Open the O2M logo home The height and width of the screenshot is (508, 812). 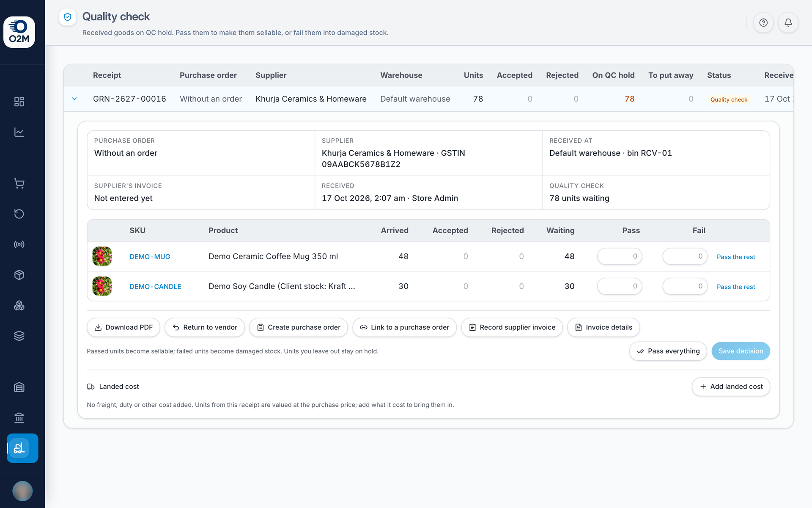(19, 32)
